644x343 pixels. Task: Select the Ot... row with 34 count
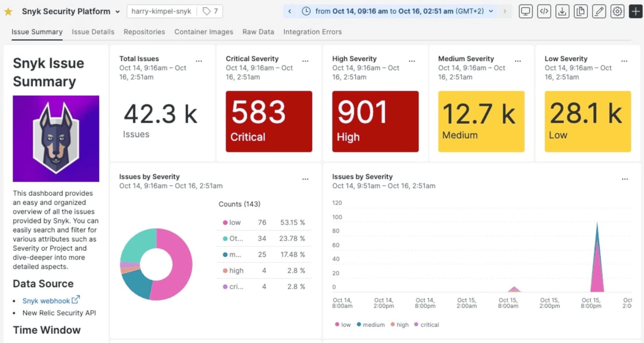264,238
